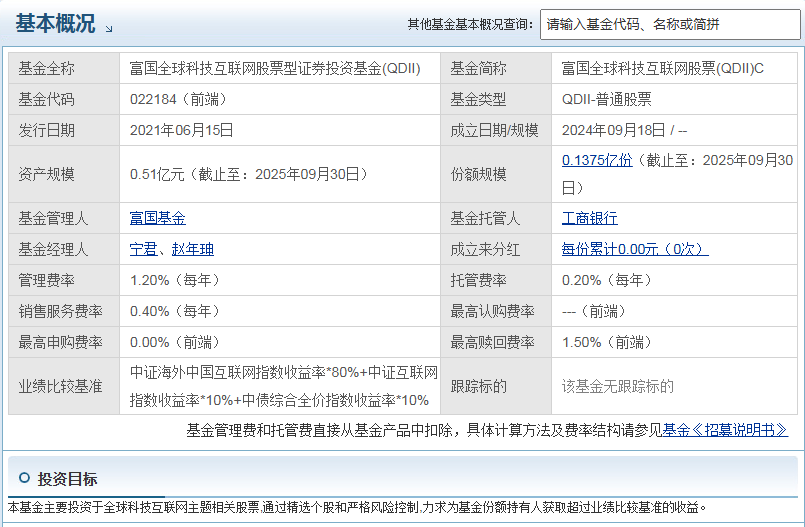This screenshot has height=527, width=805.
Task: Open the 0.1375亿份 share scale link
Action: [x=597, y=160]
